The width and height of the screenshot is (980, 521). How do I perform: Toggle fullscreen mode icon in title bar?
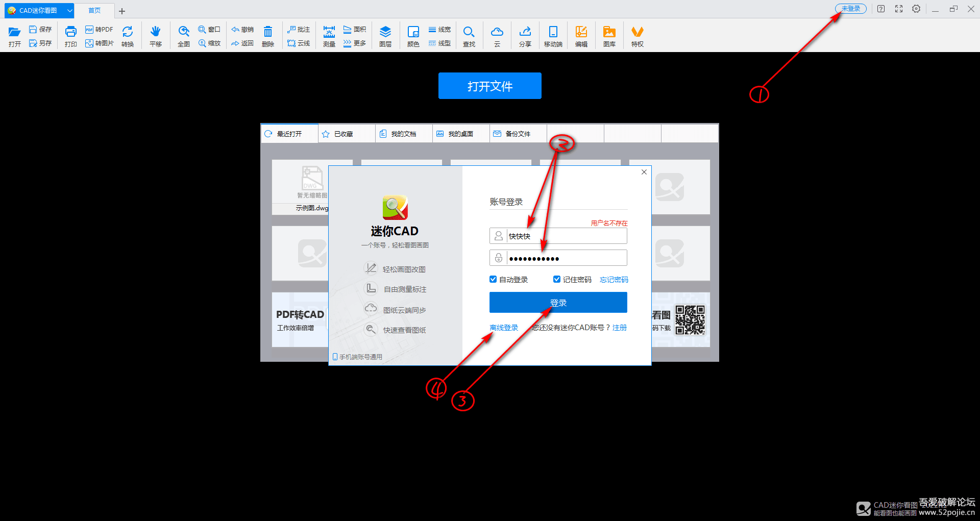899,9
